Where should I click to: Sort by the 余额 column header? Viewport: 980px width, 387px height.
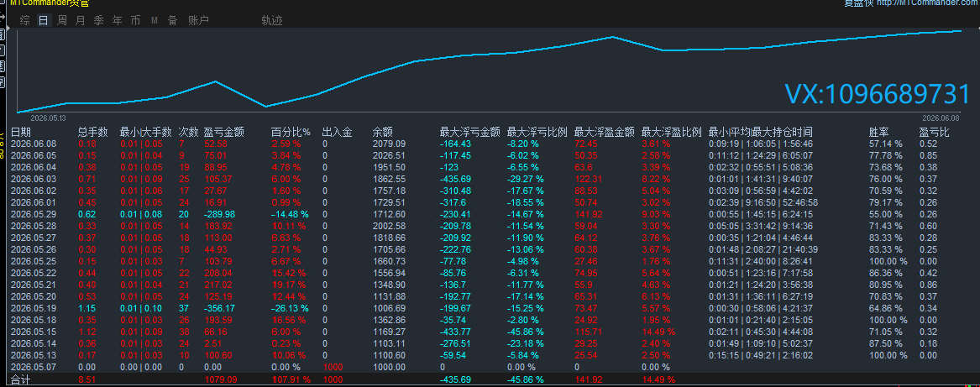[x=382, y=132]
